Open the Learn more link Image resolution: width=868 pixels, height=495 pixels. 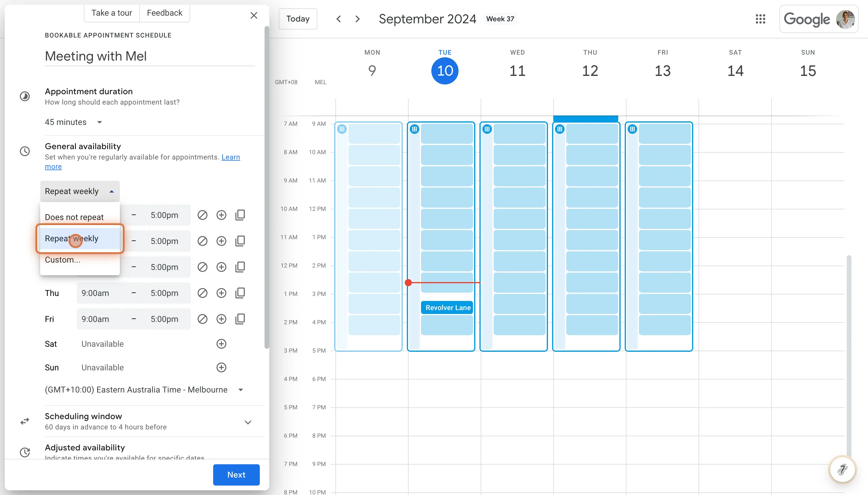[x=230, y=157]
